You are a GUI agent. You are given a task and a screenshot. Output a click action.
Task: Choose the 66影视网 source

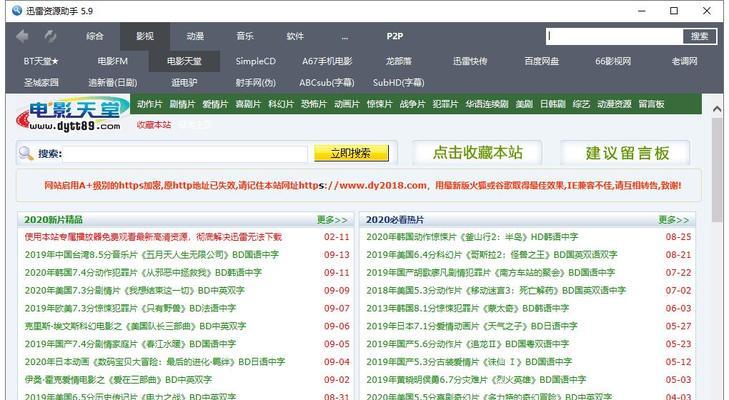[x=613, y=61]
